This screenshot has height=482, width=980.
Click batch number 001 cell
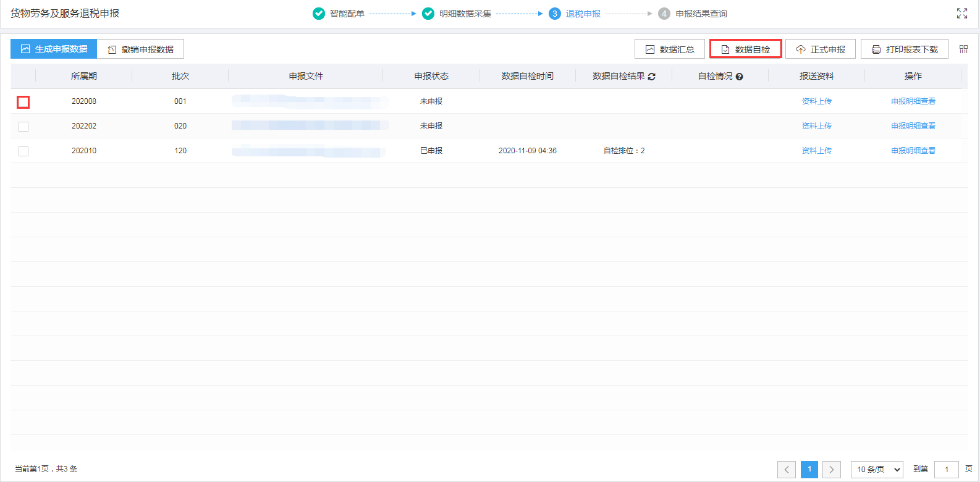(180, 101)
